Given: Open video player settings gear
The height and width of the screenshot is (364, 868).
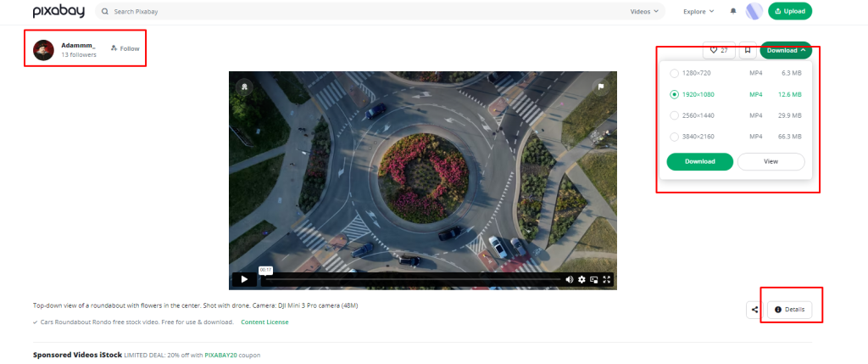Looking at the screenshot, I should (x=581, y=279).
